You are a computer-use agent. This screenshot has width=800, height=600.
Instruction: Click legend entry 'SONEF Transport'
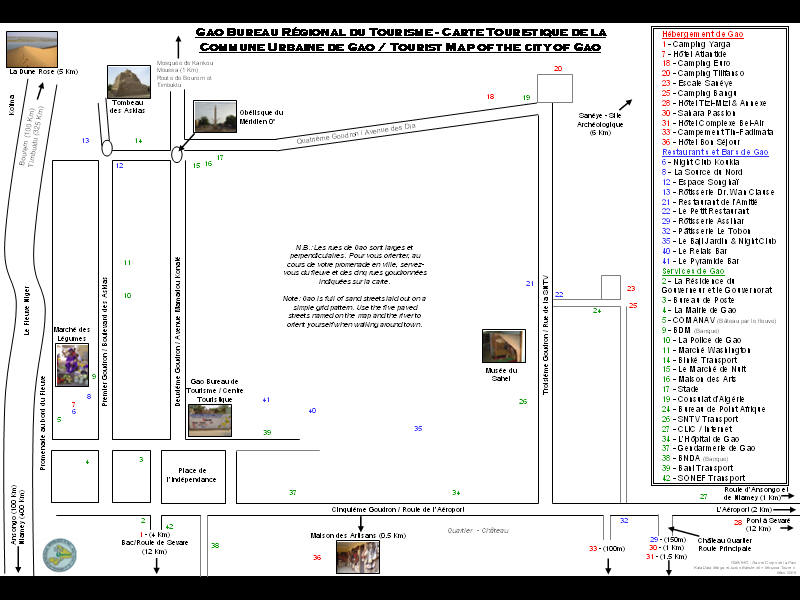pos(704,478)
